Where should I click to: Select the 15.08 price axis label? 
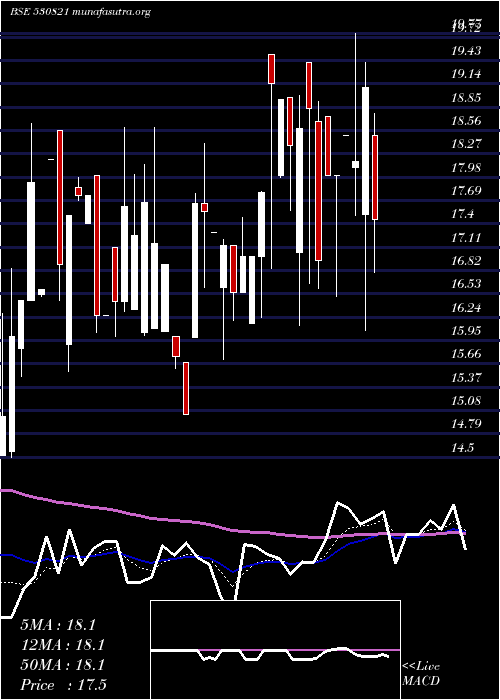point(466,401)
